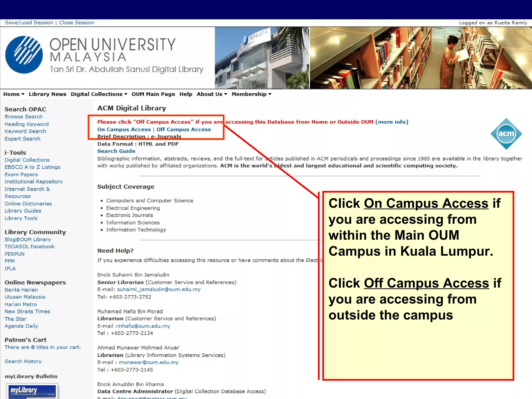The width and height of the screenshot is (532, 399).
Task: Open Online Dictionaries link
Action: point(28,204)
